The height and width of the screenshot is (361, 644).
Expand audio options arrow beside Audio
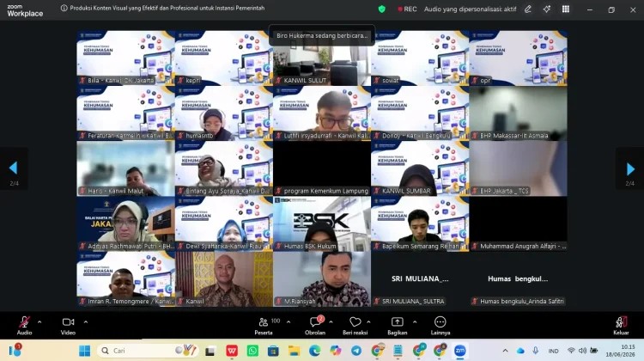tap(39, 322)
